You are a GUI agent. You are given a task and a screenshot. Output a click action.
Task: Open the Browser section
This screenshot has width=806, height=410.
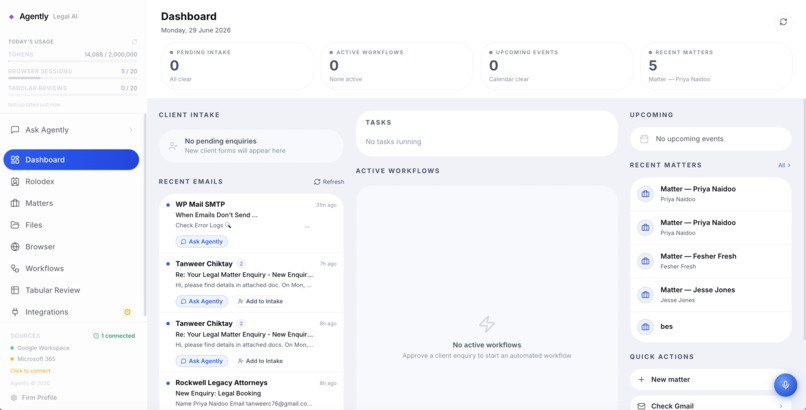tap(71, 247)
